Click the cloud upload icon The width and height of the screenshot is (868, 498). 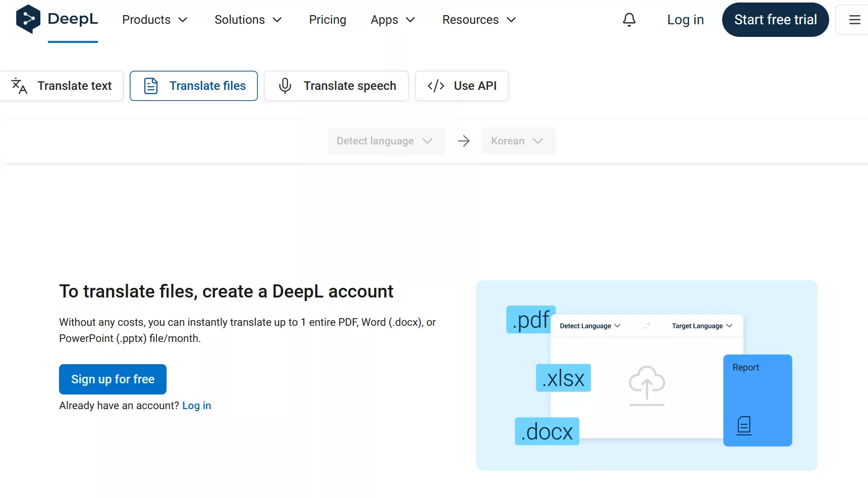(x=646, y=385)
